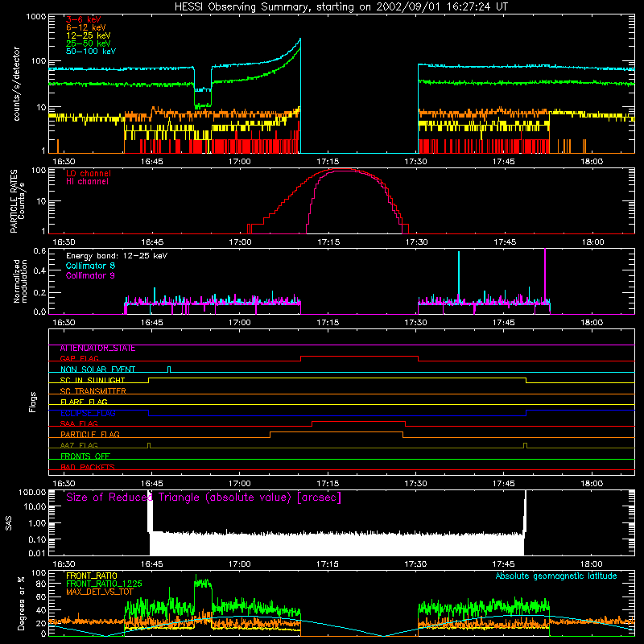This screenshot has height=644, width=644.
Task: Click the HESSI Observing Summary title text
Action: 341,7
